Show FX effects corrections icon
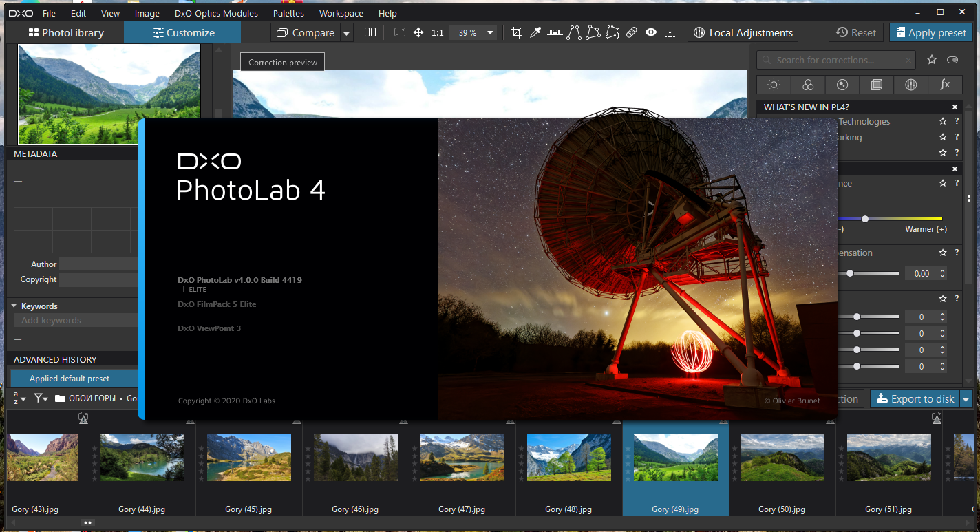 click(945, 85)
